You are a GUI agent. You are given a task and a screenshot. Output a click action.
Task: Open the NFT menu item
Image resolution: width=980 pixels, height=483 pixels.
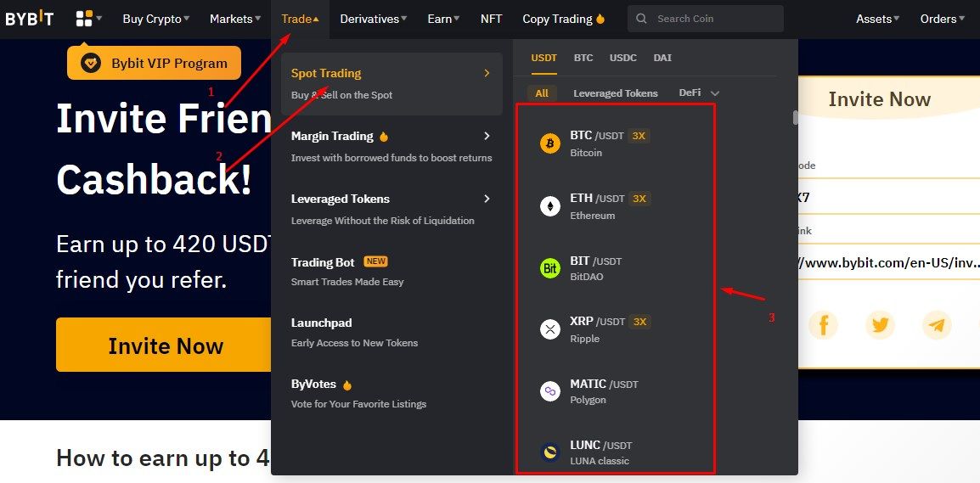tap(491, 19)
